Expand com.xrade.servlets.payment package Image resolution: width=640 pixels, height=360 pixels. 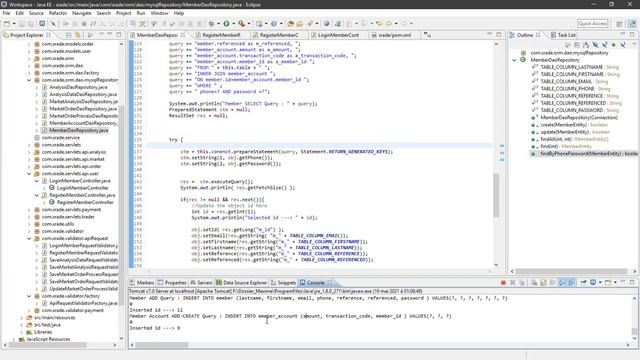[x=29, y=210]
